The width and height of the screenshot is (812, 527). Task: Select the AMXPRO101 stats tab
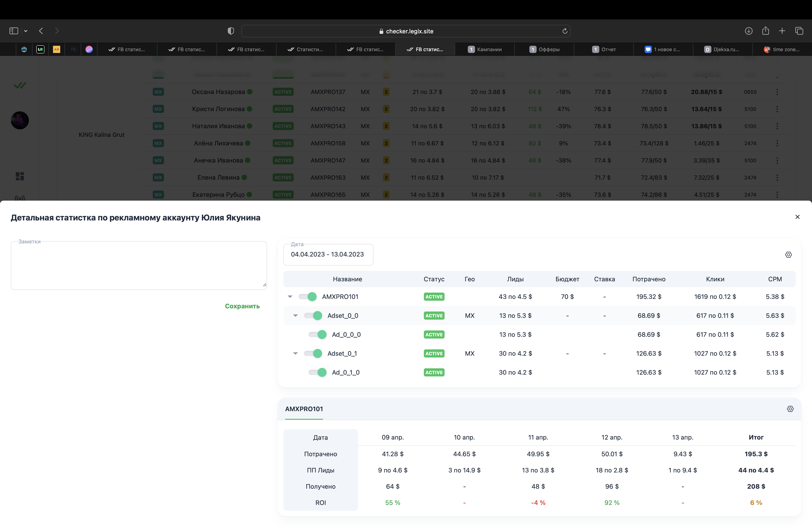304,409
